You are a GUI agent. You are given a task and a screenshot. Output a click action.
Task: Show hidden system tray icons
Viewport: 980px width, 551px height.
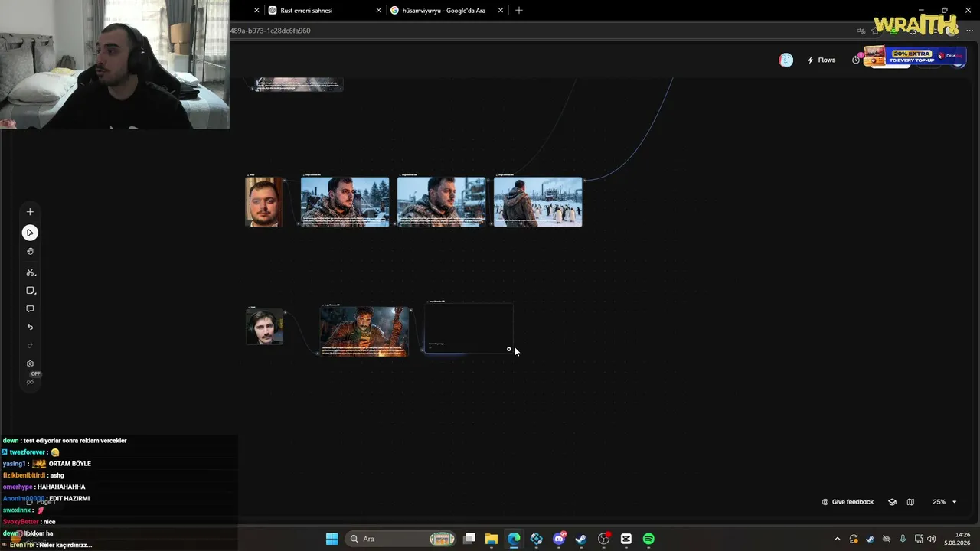pos(837,539)
